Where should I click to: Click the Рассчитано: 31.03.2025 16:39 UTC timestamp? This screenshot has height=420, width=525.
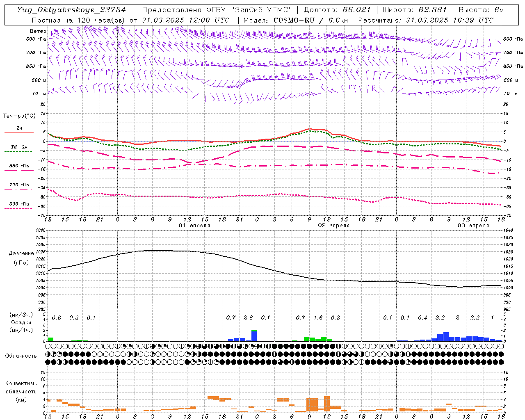(x=426, y=20)
